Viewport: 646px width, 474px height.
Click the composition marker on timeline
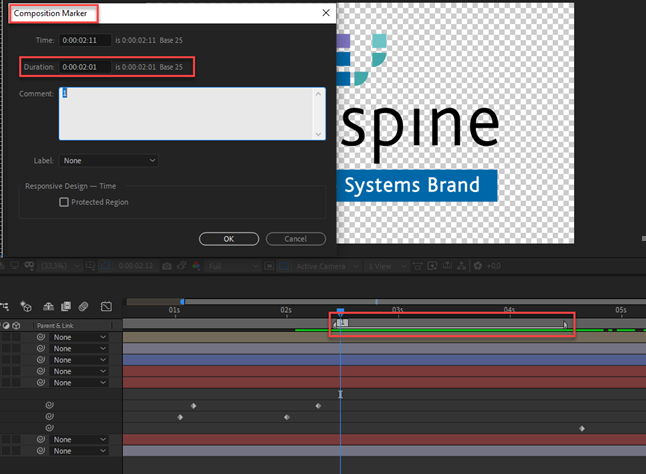pyautogui.click(x=341, y=323)
